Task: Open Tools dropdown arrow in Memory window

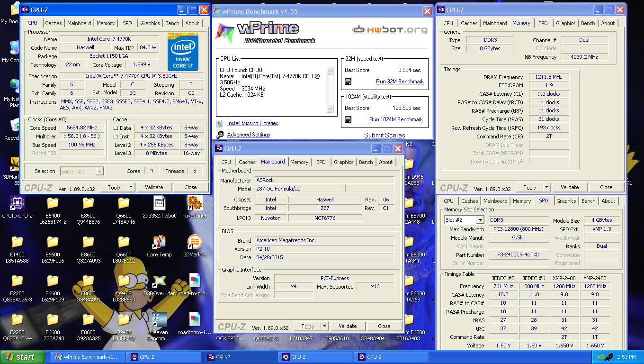Action: pos(546,187)
